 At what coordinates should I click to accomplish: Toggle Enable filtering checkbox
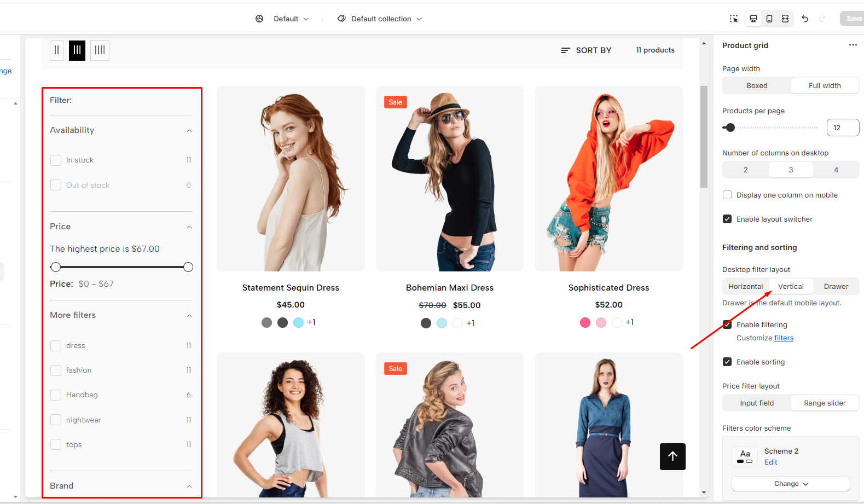coord(727,325)
